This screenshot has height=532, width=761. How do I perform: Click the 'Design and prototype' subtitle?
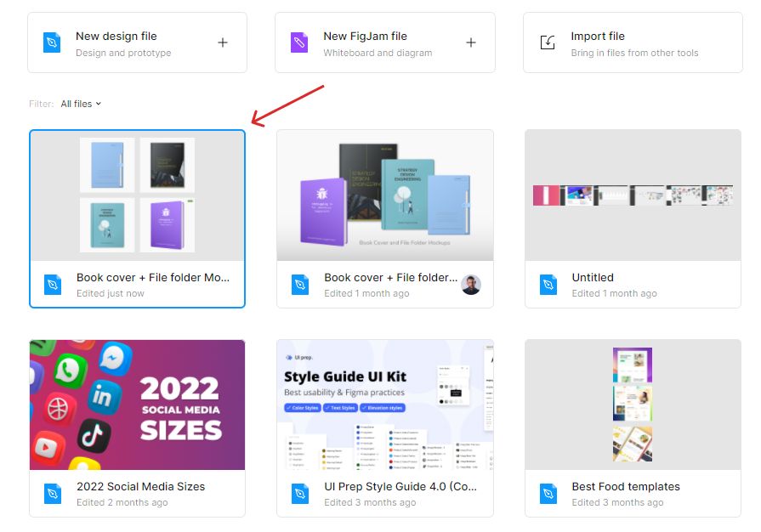click(x=123, y=53)
